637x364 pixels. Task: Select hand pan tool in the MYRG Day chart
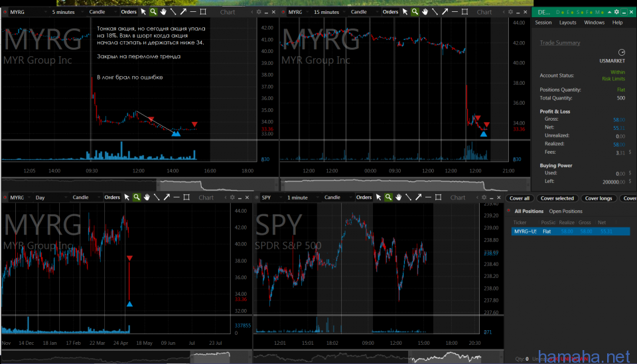point(147,197)
